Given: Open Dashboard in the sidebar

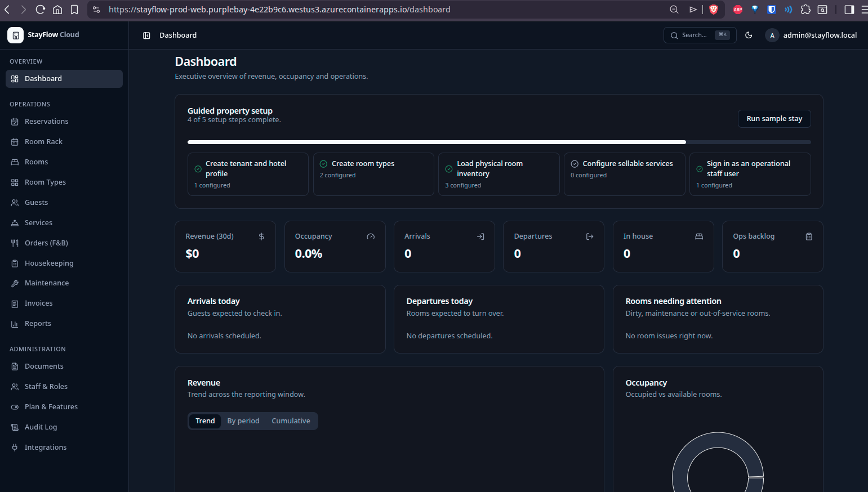Looking at the screenshot, I should [64, 79].
